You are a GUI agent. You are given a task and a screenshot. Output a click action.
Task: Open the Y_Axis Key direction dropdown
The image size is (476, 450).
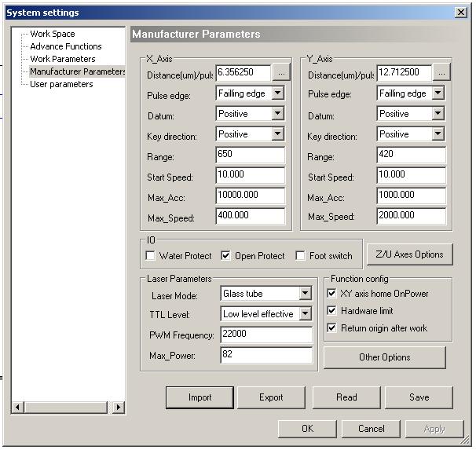[438, 134]
